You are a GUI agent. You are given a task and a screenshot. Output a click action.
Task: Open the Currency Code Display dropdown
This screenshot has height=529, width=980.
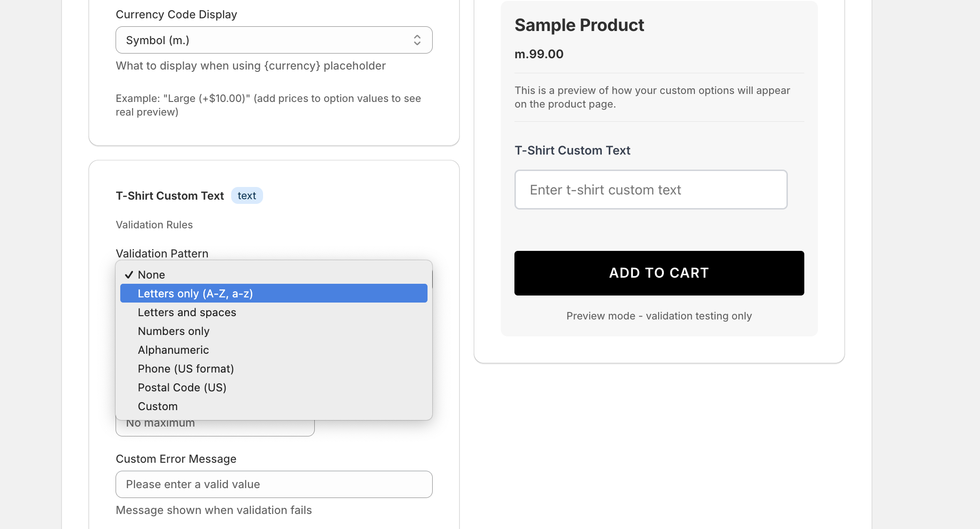[x=273, y=40]
